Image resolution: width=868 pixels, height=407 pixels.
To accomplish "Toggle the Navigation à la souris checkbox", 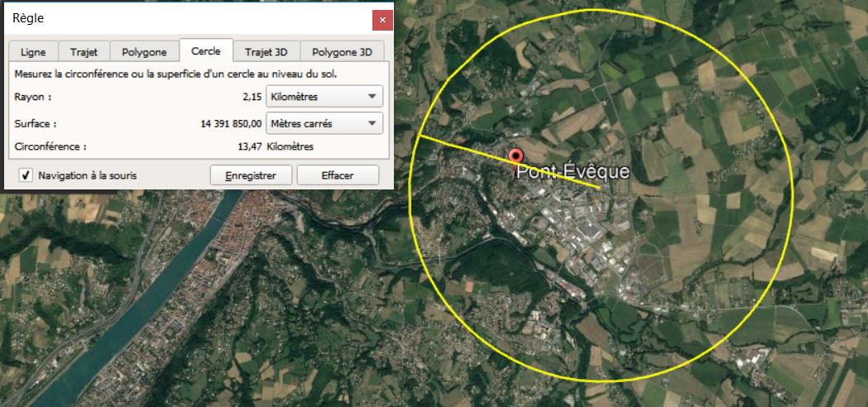I will point(26,175).
